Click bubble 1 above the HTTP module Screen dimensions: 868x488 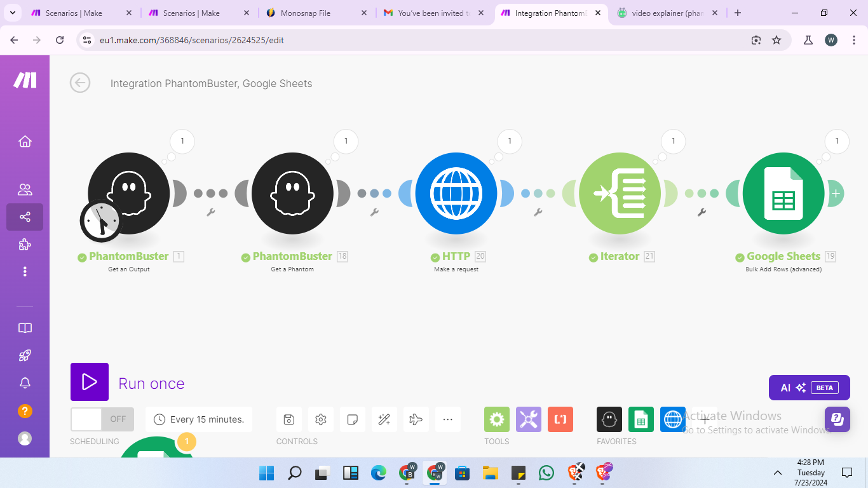tap(510, 141)
